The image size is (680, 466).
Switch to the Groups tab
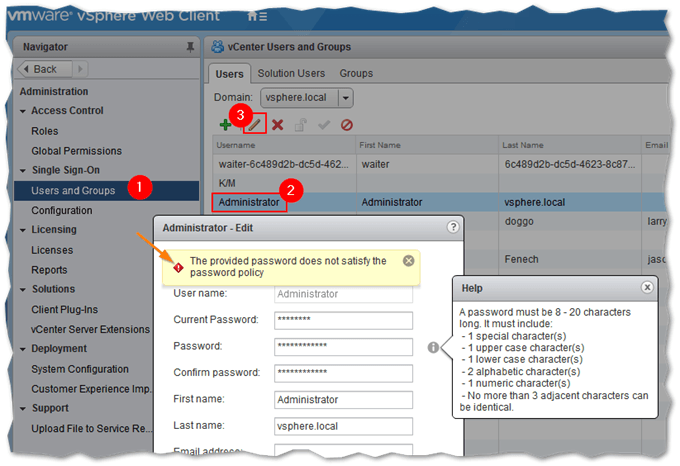tap(356, 73)
